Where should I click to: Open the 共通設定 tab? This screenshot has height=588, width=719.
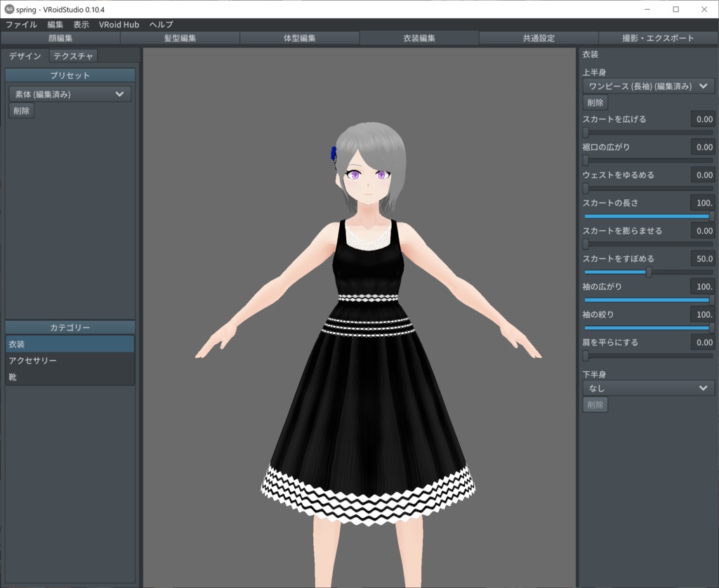[539, 39]
